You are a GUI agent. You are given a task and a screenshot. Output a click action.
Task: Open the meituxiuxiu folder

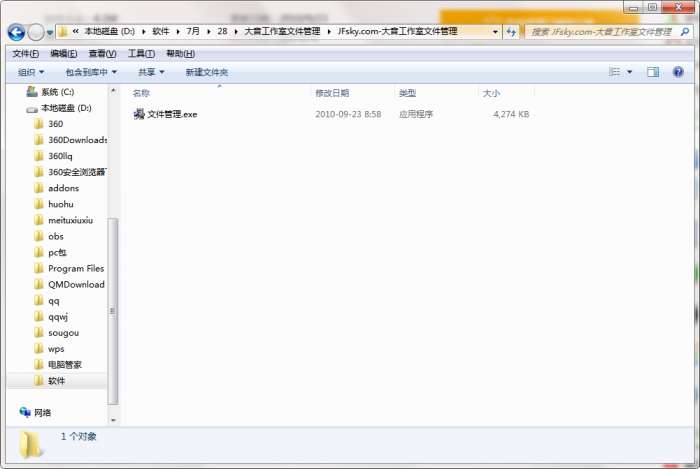(x=70, y=220)
